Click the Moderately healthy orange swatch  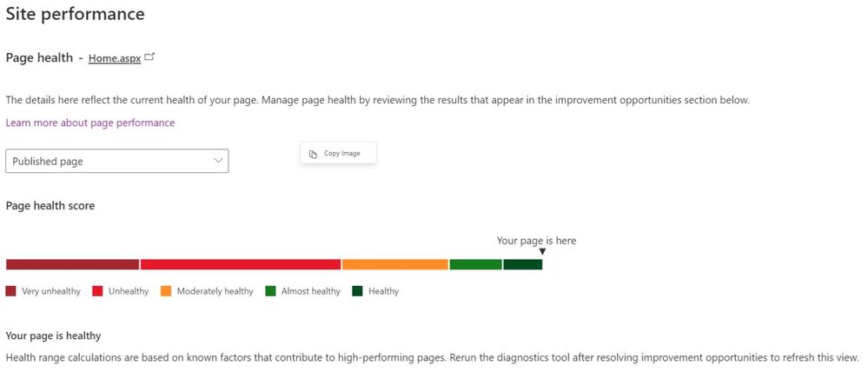click(166, 291)
